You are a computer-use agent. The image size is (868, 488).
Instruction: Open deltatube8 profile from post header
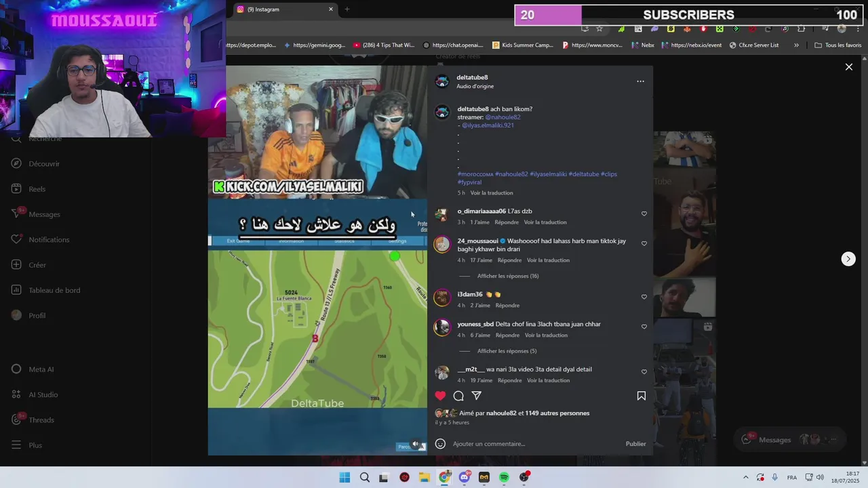[x=472, y=77]
